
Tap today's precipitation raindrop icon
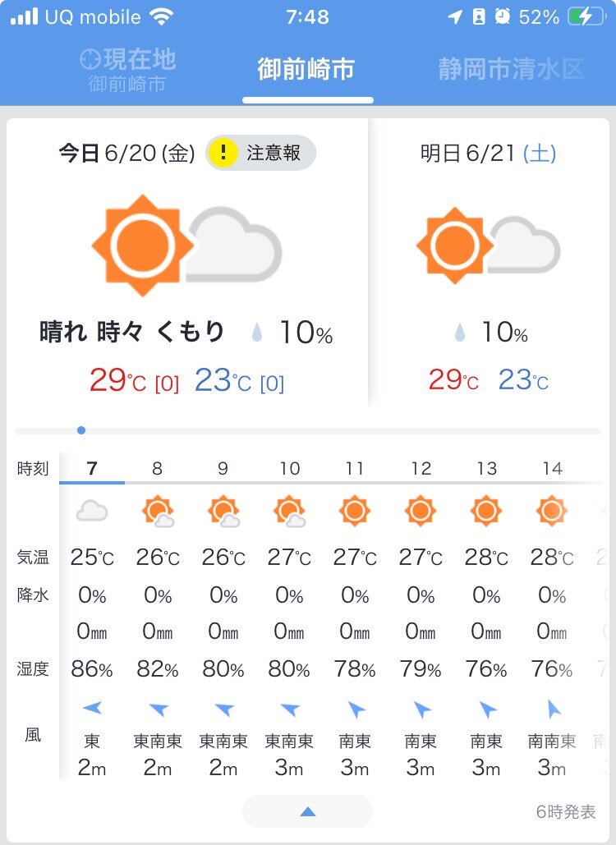(x=257, y=333)
